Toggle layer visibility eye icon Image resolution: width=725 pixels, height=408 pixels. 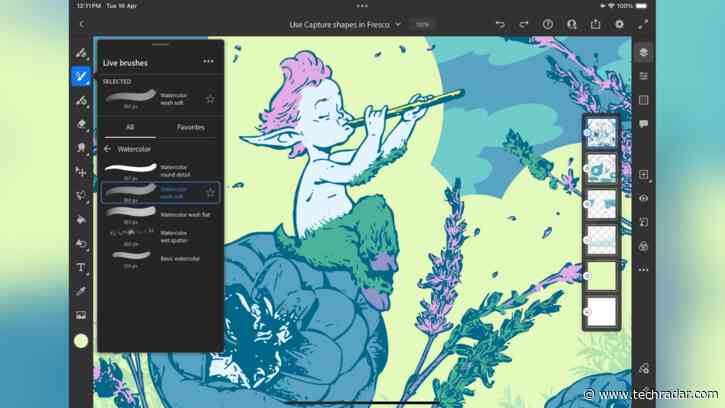coord(644,198)
